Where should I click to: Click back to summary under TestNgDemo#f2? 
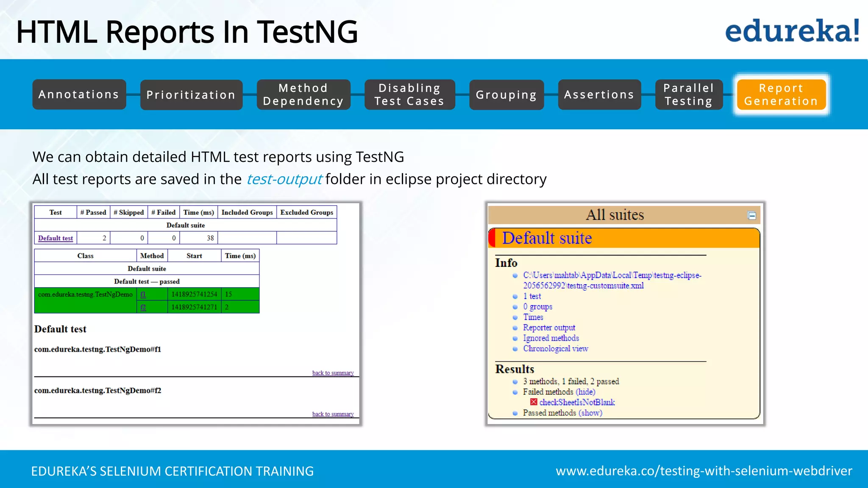pyautogui.click(x=333, y=414)
